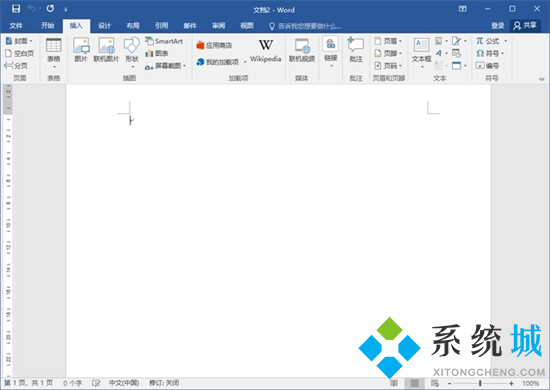Switch to the 布局 (Layout) tab

(x=133, y=26)
